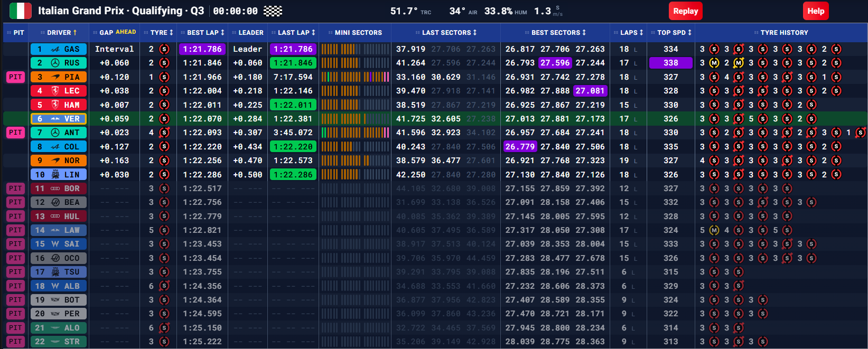868x349 pixels.
Task: Select the HUL driver tag
Action: point(59,216)
